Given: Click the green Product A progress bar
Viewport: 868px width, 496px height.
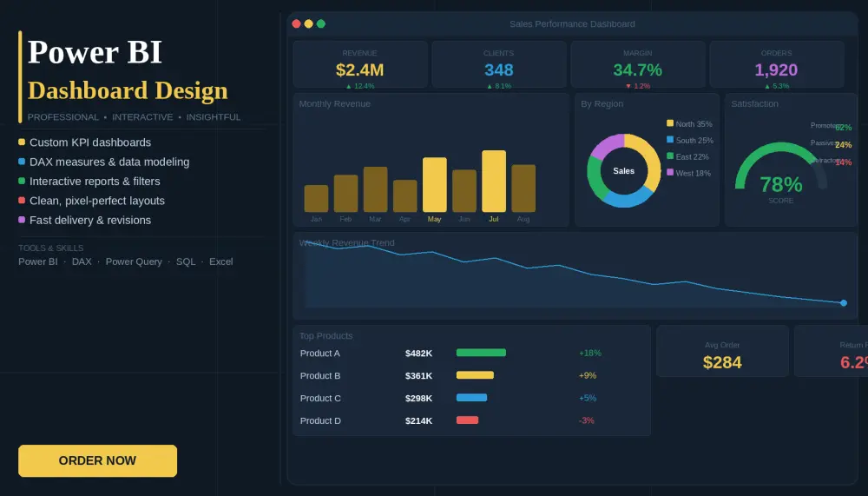Looking at the screenshot, I should (481, 353).
